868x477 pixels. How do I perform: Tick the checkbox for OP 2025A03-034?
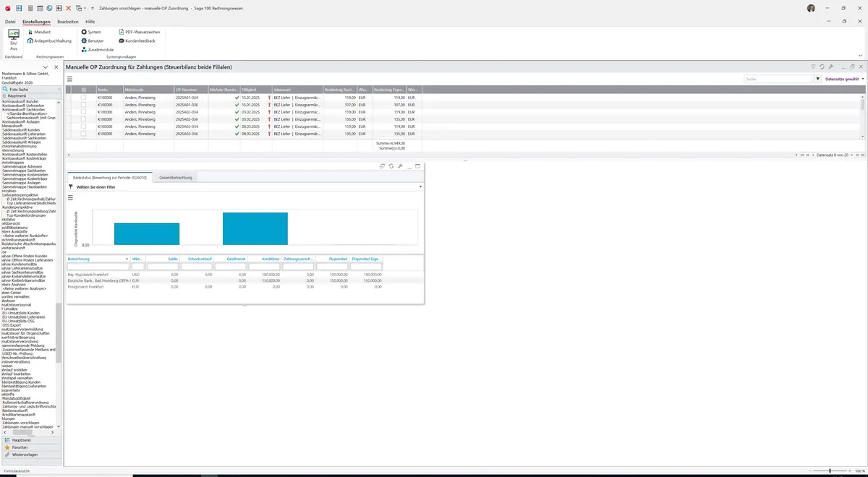click(x=83, y=126)
